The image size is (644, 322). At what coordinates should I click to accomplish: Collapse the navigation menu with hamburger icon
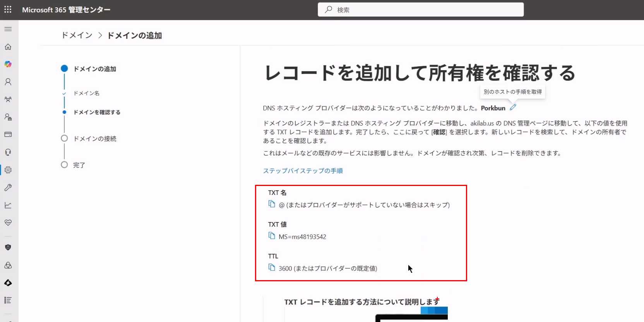point(8,29)
